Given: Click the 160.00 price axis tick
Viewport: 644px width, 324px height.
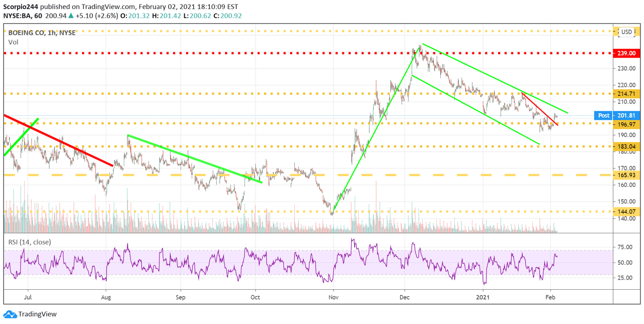Looking at the screenshot, I should (625, 185).
